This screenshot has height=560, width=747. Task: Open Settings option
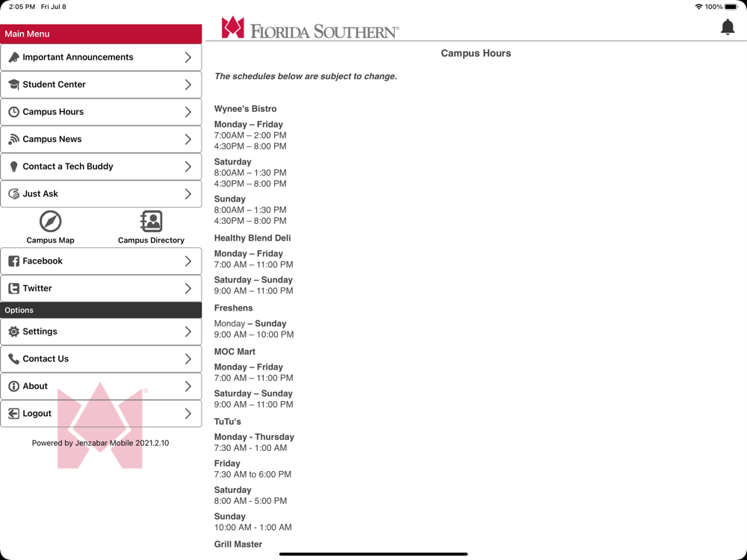(101, 332)
